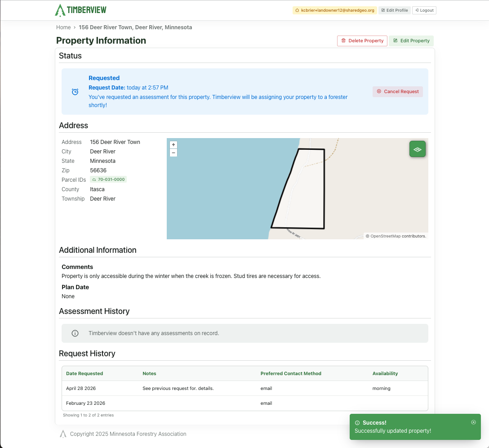Dismiss the Success notification toast
Viewport: 489px width, 448px height.
coord(473,422)
